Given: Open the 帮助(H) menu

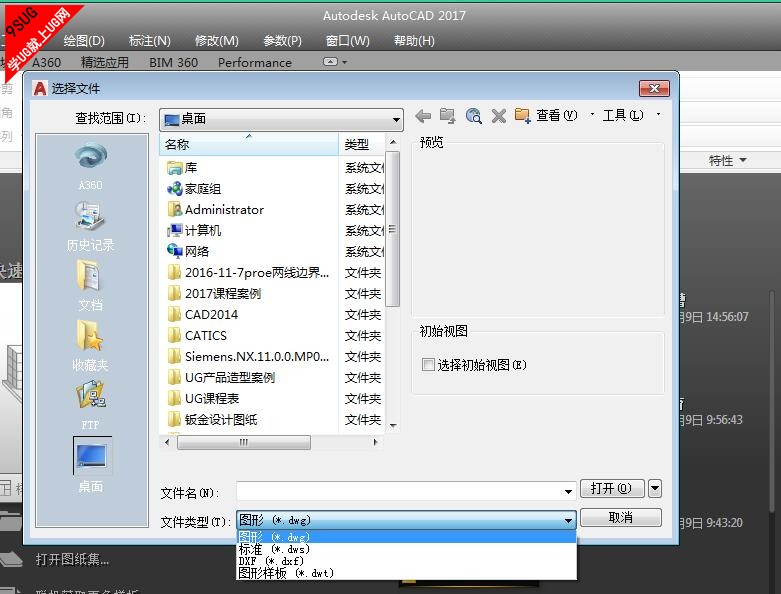Looking at the screenshot, I should [x=414, y=41].
